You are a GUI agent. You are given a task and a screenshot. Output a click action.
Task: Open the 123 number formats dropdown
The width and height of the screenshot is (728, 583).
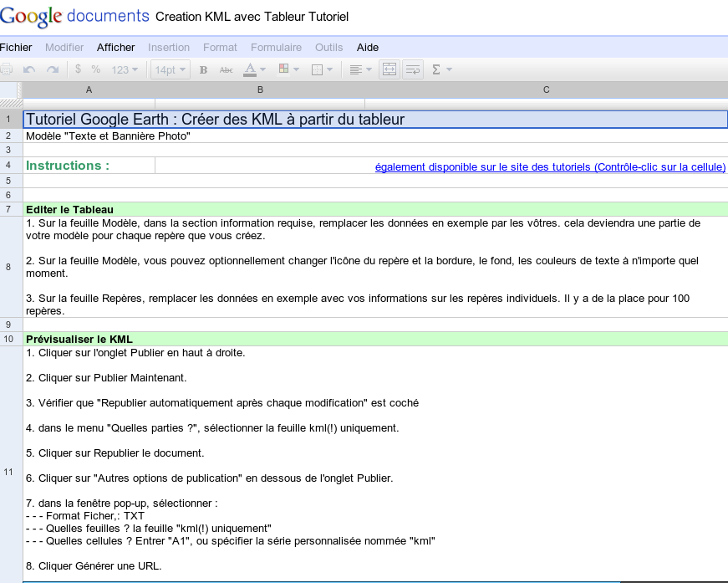[x=125, y=69]
